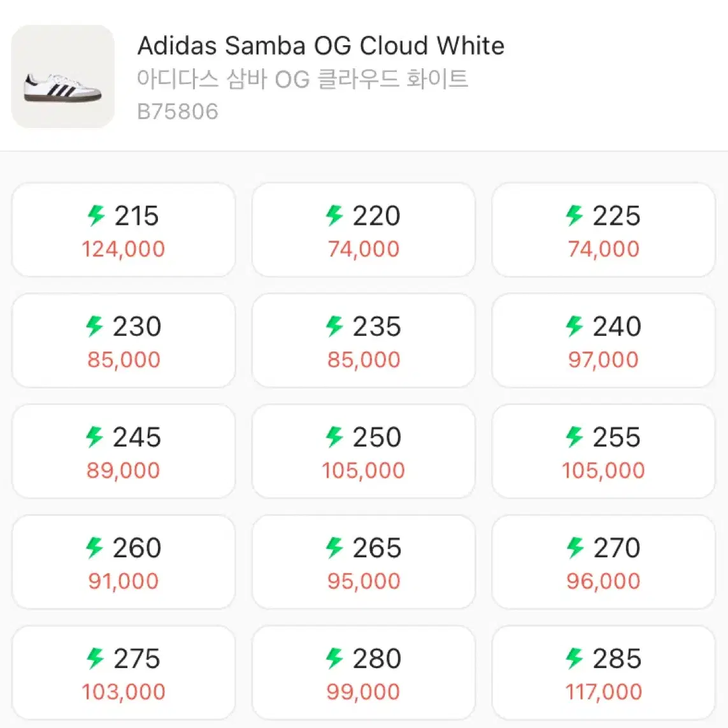Tap the lightning icon beside size 260
Viewport: 728px width, 728px height.
click(x=95, y=548)
